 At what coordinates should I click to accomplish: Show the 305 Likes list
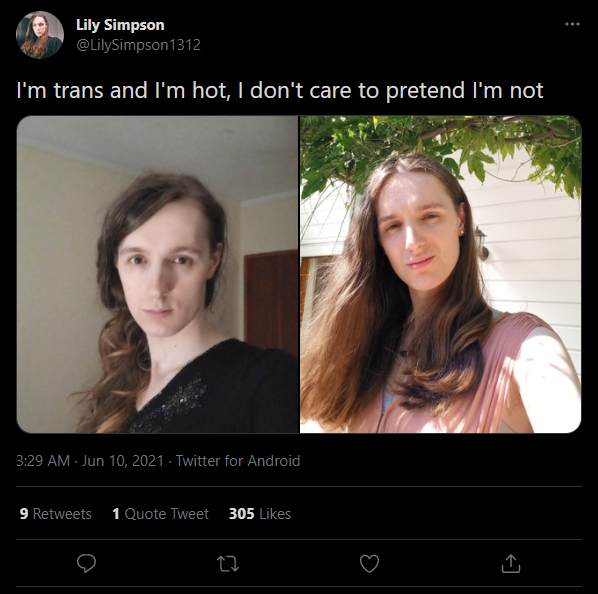260,514
